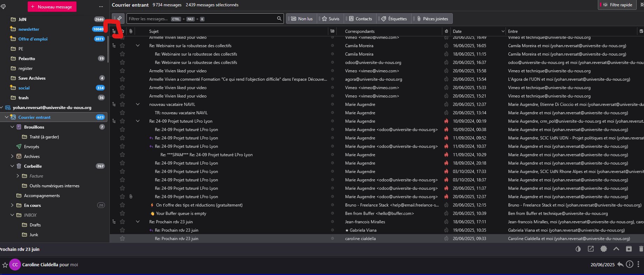Star the nouveau vacataire NAVIL message
The height and width of the screenshot is (275, 644).
point(122,104)
